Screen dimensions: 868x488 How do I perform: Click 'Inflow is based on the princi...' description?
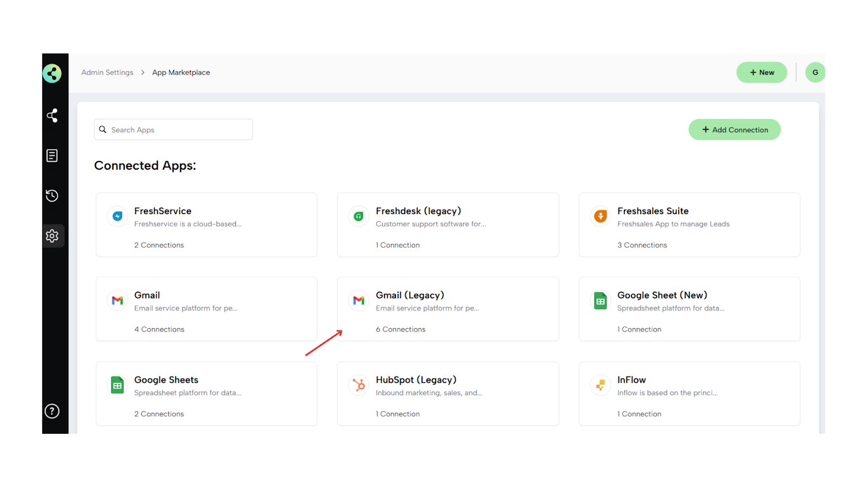click(x=667, y=393)
